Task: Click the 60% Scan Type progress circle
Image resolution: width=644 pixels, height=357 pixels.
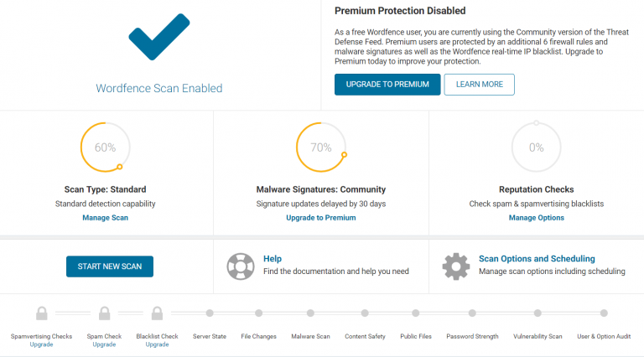Action: 105,147
